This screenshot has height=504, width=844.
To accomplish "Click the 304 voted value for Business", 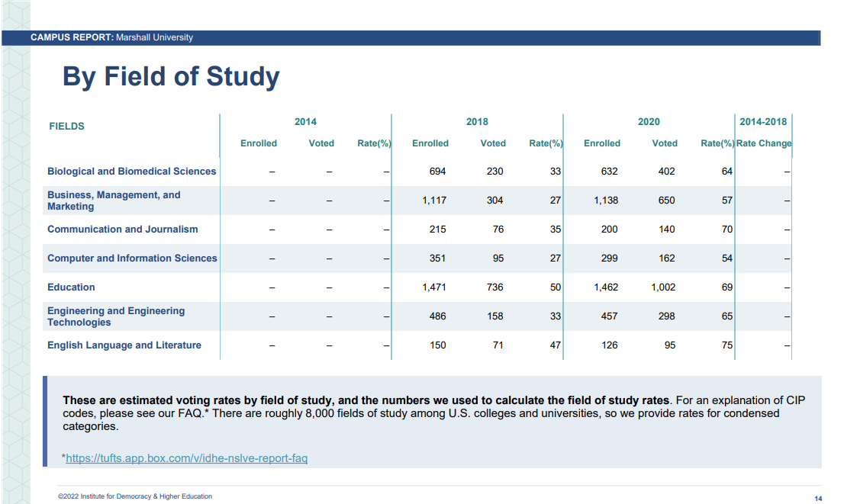I will pos(494,201).
